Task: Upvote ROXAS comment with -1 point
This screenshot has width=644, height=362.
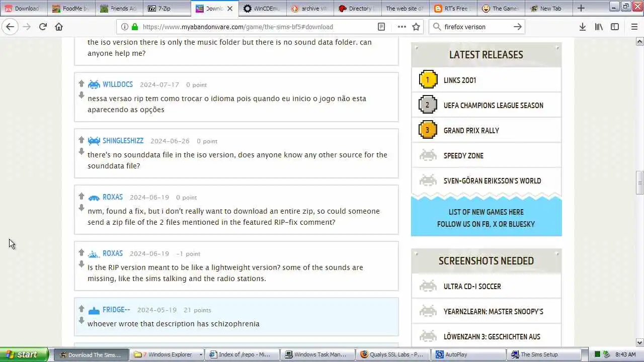Action: (82, 252)
